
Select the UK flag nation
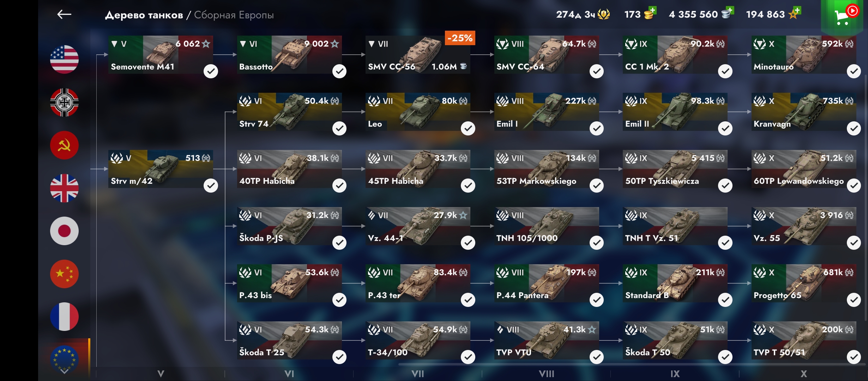(64, 188)
